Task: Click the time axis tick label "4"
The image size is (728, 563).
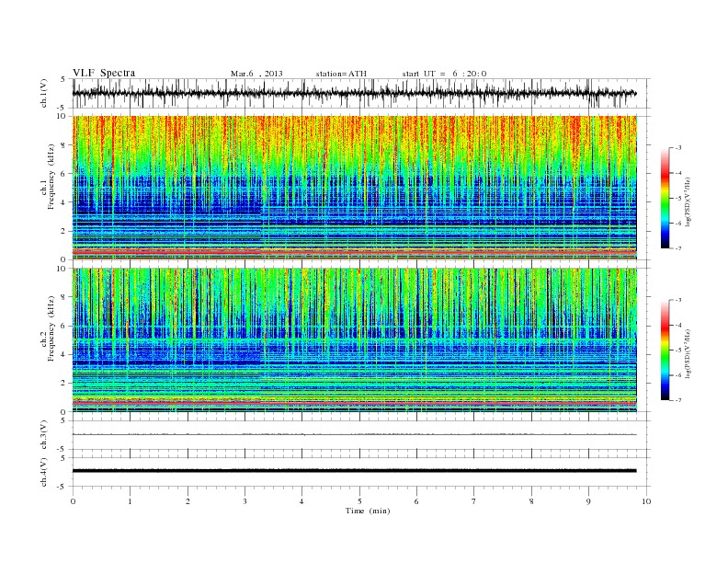Action: 301,501
